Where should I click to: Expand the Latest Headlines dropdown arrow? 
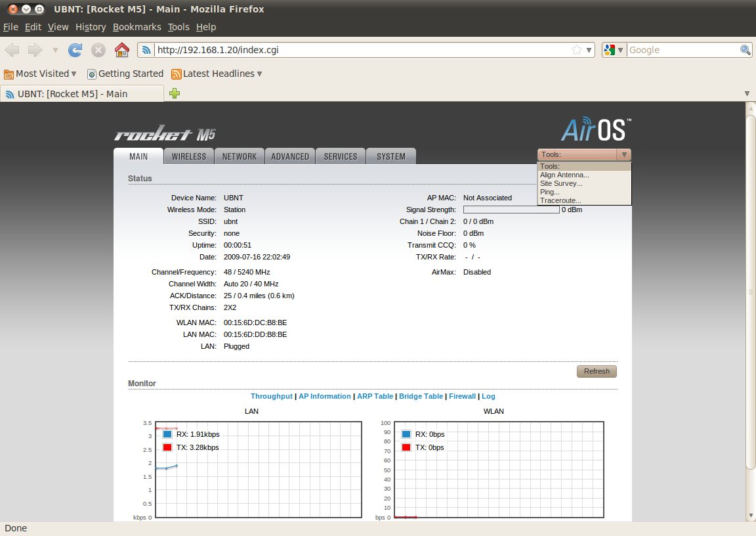(259, 74)
